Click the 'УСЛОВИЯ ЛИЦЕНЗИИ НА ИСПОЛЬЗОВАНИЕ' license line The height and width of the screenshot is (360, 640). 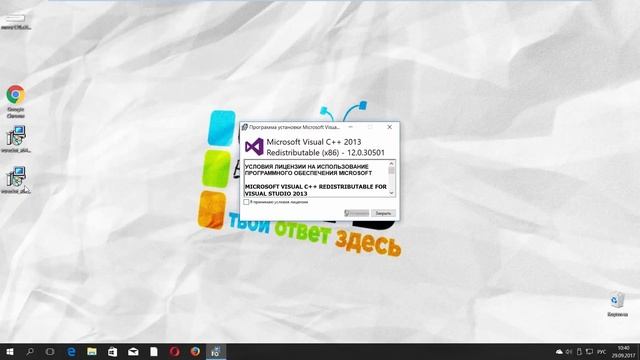point(307,167)
